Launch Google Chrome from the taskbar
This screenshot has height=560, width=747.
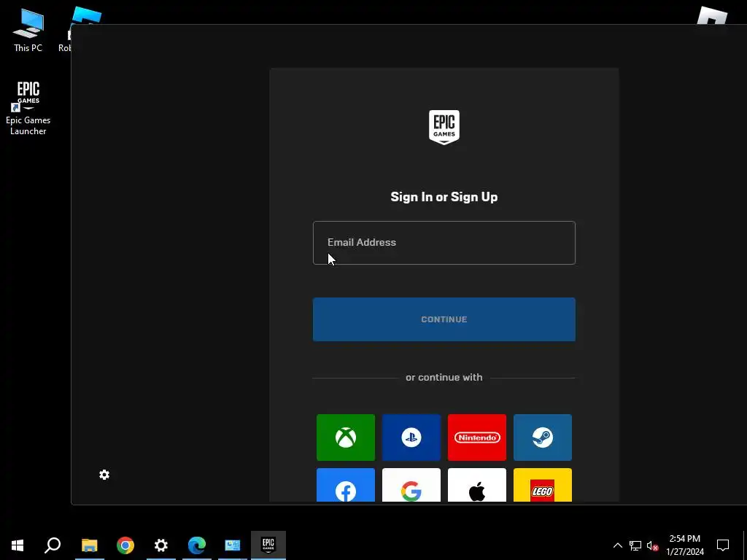coord(125,545)
